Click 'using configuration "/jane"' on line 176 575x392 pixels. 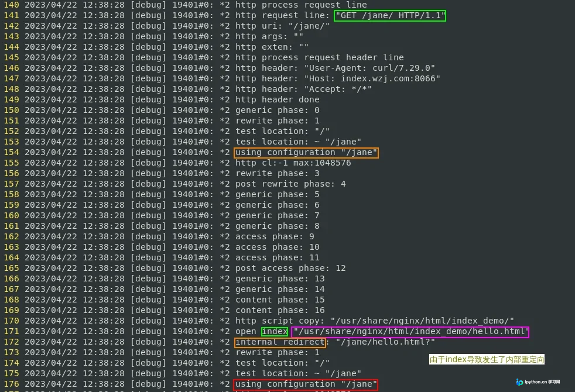point(306,384)
